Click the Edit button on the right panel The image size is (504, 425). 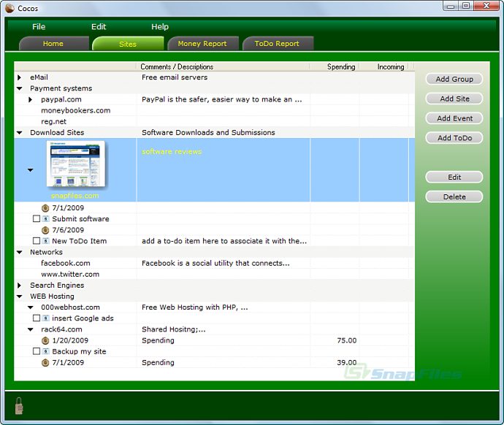click(x=454, y=177)
